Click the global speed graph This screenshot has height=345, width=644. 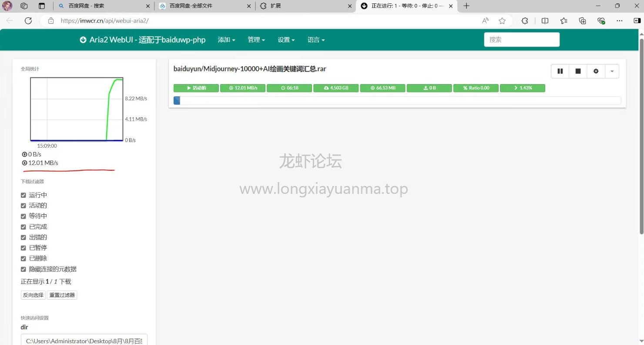click(x=77, y=109)
